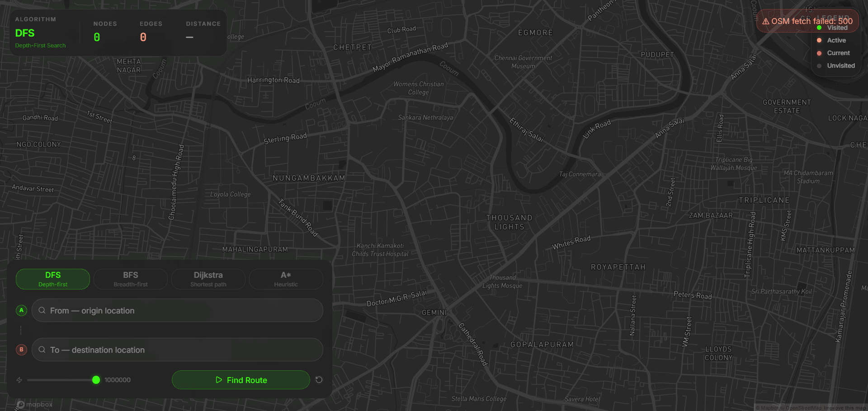Click the Depth-First Search subtitle
Image resolution: width=868 pixels, height=411 pixels.
pos(40,46)
